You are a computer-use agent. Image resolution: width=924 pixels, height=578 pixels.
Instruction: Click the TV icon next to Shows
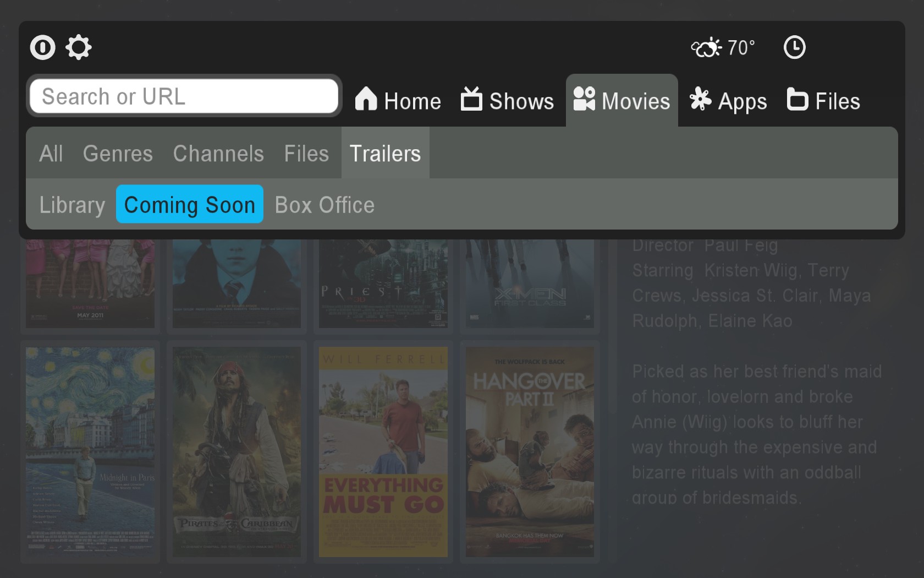(x=471, y=100)
